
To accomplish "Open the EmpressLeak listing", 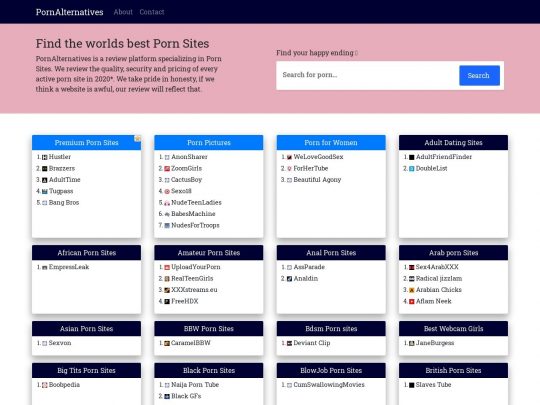I will point(69,267).
